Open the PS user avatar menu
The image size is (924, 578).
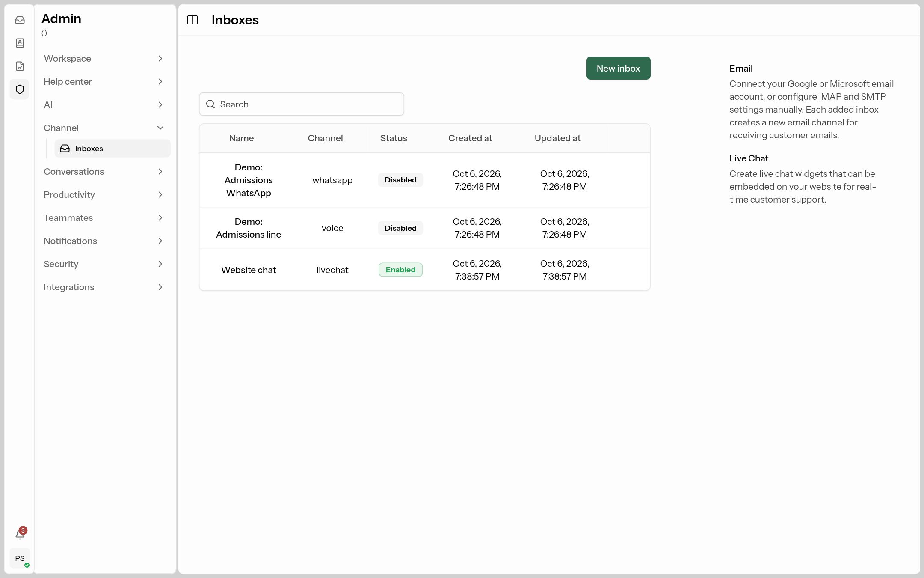pyautogui.click(x=20, y=558)
